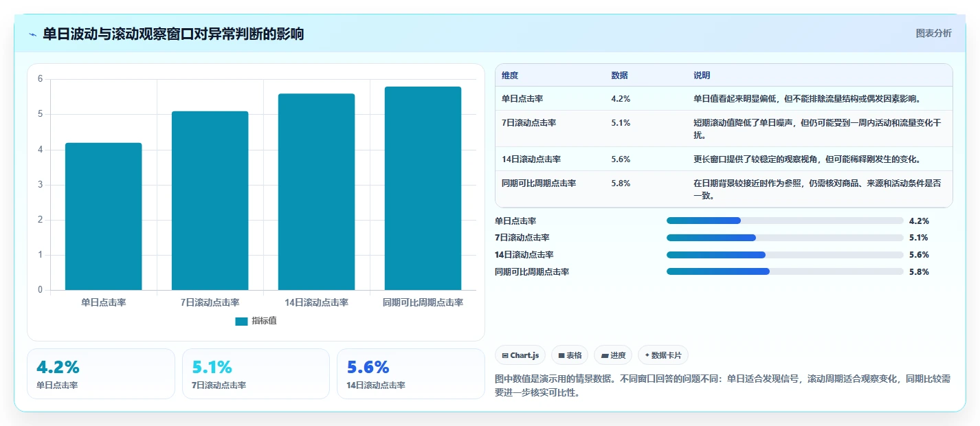Click the y-axis label 6
980x426 pixels.
click(x=41, y=79)
